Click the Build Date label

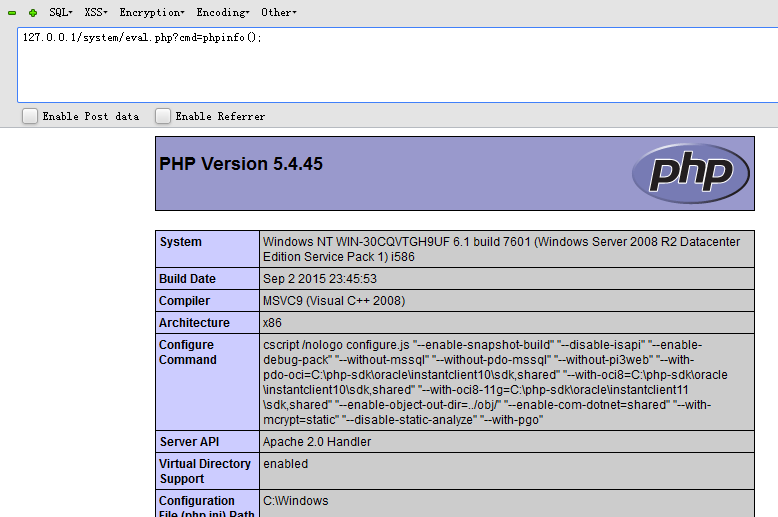point(188,279)
